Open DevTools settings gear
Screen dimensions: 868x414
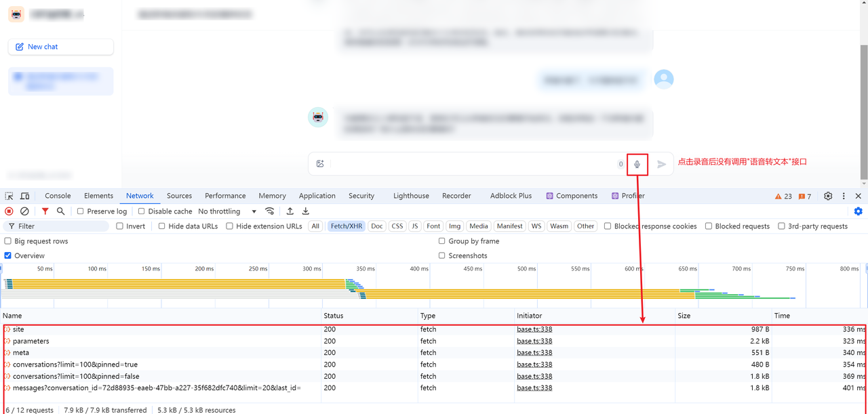pyautogui.click(x=828, y=196)
